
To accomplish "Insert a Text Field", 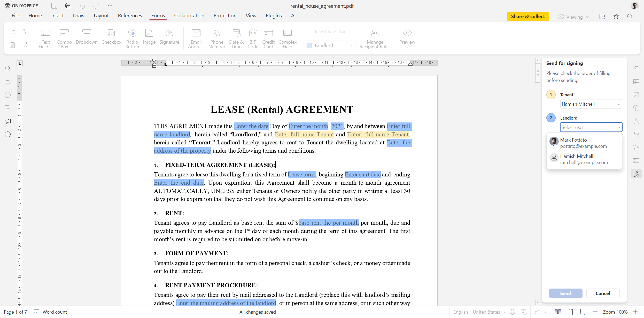I will (45, 39).
